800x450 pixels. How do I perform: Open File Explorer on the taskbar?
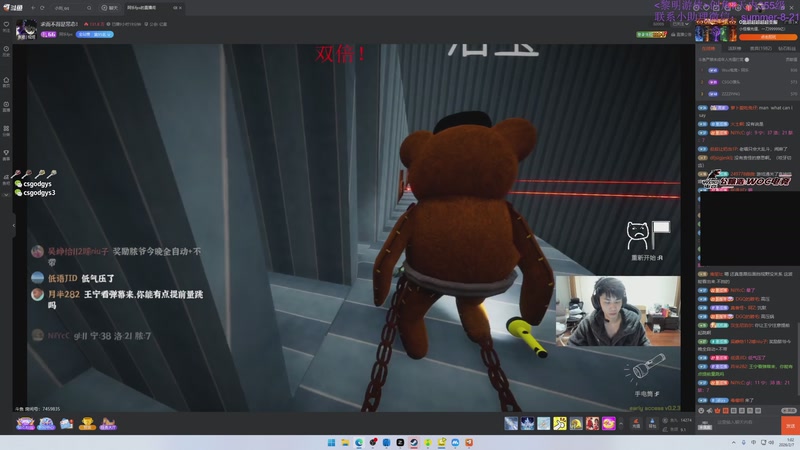point(345,442)
